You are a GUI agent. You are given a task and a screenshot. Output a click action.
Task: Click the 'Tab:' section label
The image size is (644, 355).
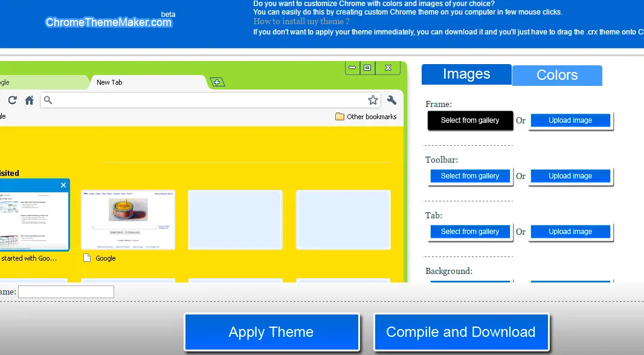[x=434, y=215]
